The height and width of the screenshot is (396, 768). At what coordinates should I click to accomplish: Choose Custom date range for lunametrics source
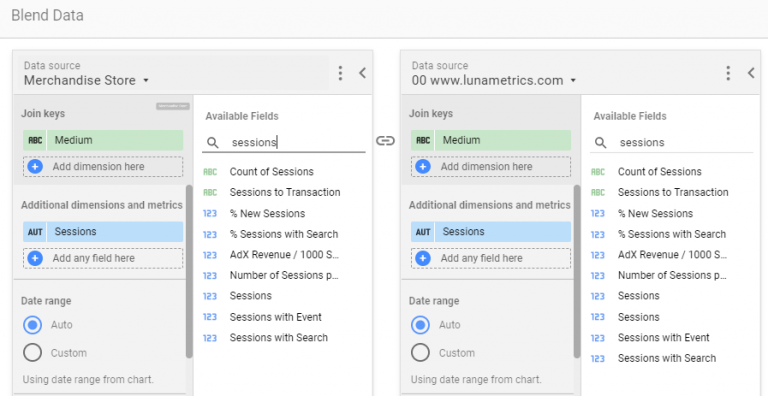pos(420,353)
